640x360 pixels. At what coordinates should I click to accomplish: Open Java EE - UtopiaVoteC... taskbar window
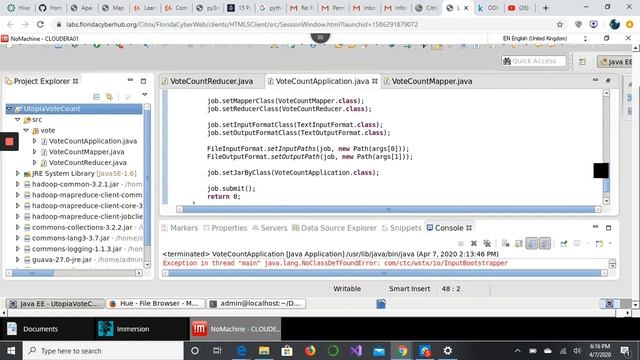(55, 304)
